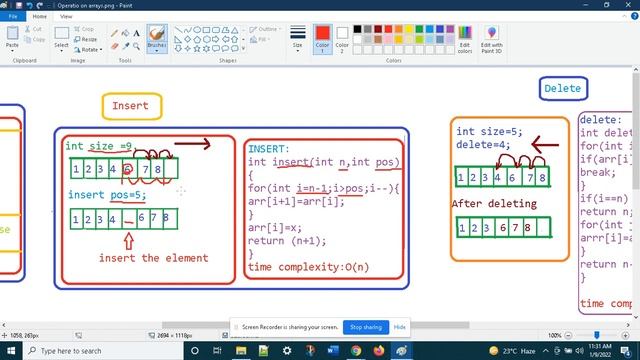Choose the Rectangle shape
Viewport: 640px width, 360px height.
click(207, 30)
